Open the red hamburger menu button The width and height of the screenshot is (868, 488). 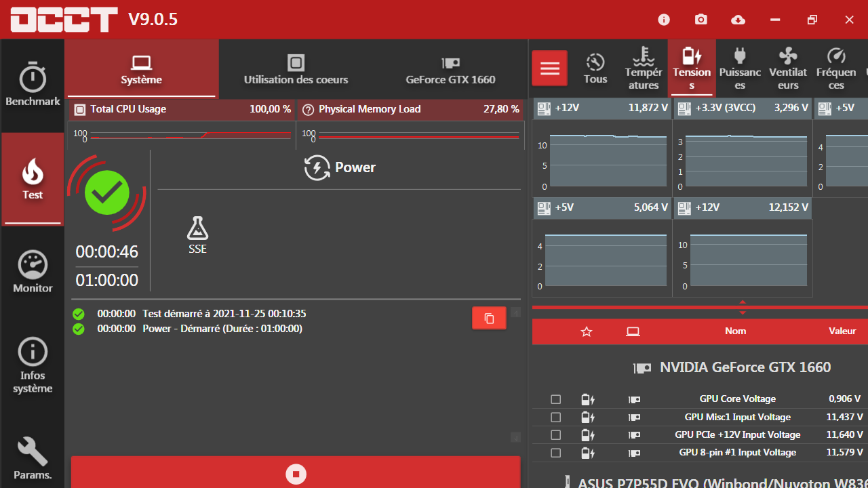click(x=550, y=68)
